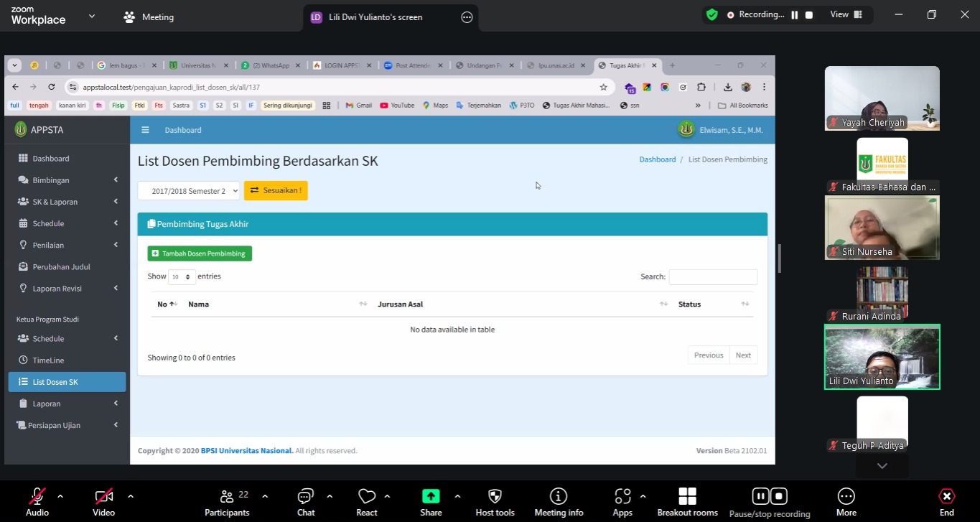Open the Zoom Chat panel
The image size is (980, 522).
(306, 497)
